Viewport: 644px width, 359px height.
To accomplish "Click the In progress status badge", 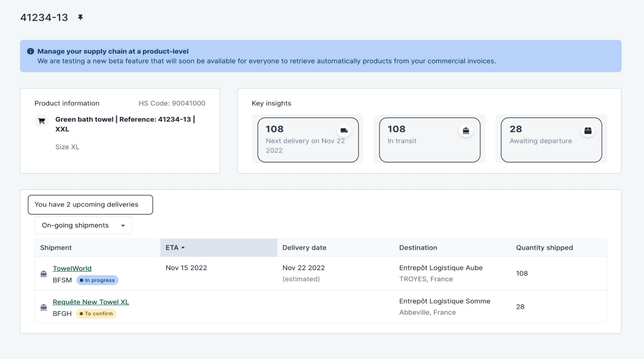I will (x=97, y=280).
